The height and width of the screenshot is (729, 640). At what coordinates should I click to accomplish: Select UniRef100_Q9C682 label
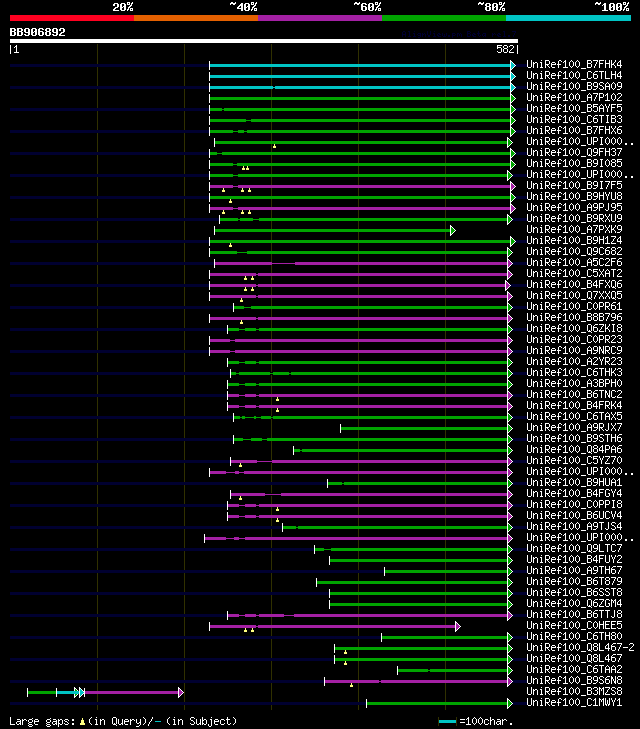coord(574,252)
